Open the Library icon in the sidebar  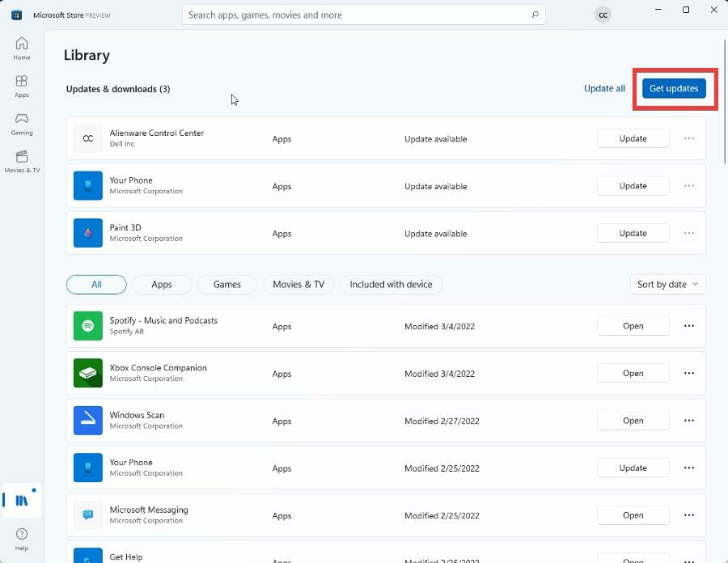coord(21,501)
